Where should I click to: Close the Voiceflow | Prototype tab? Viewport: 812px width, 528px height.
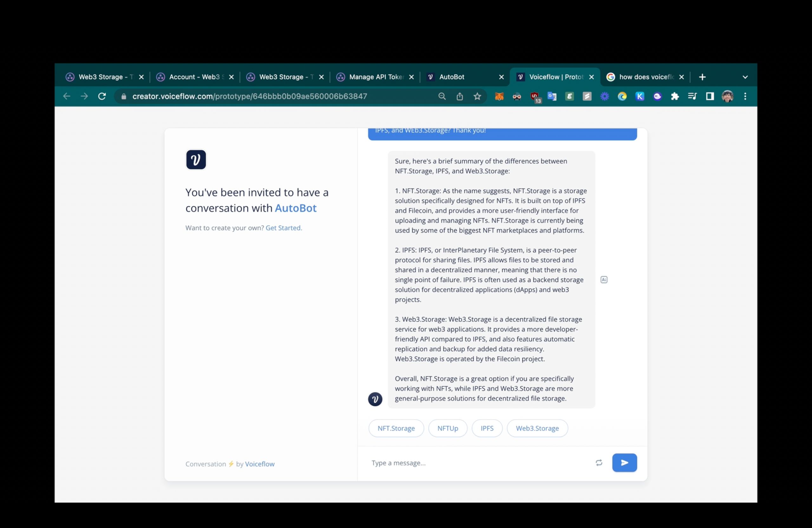click(591, 77)
